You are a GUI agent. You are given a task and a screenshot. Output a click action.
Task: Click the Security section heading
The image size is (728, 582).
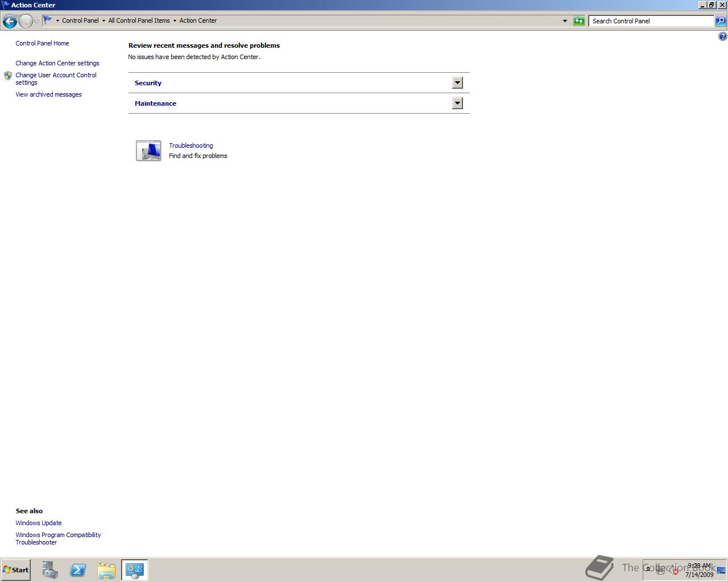[148, 83]
